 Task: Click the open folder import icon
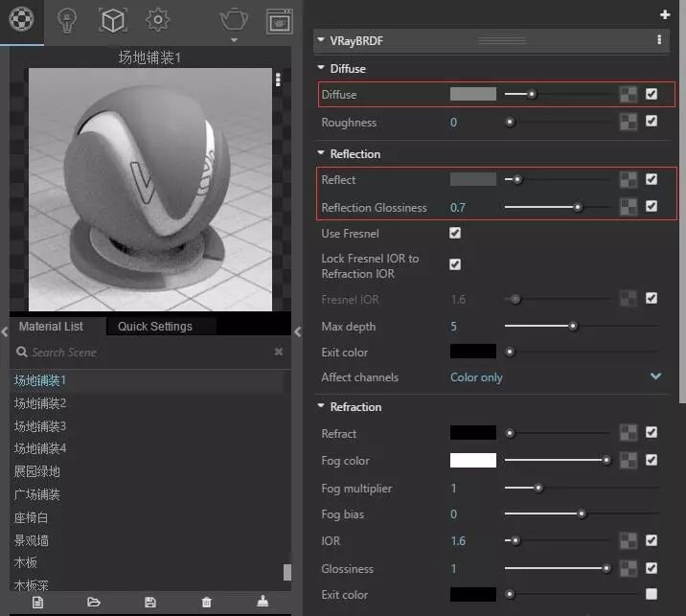point(94,602)
